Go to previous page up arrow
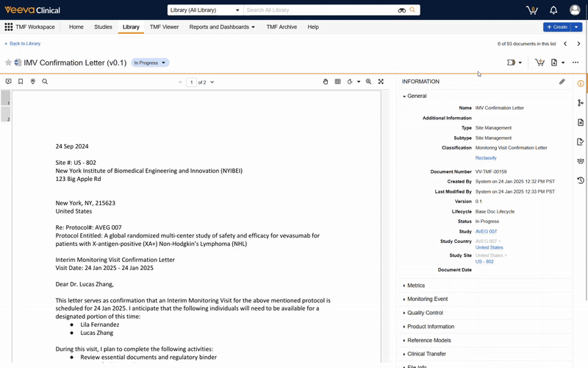Viewport: 588px width, 368px height. click(180, 82)
